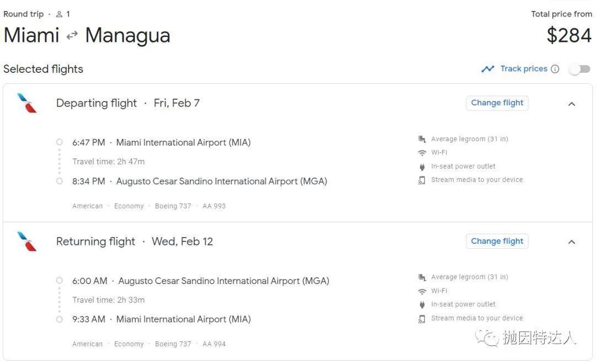The width and height of the screenshot is (596, 364).
Task: Collapse the returning flight details chevron
Action: pyautogui.click(x=572, y=242)
